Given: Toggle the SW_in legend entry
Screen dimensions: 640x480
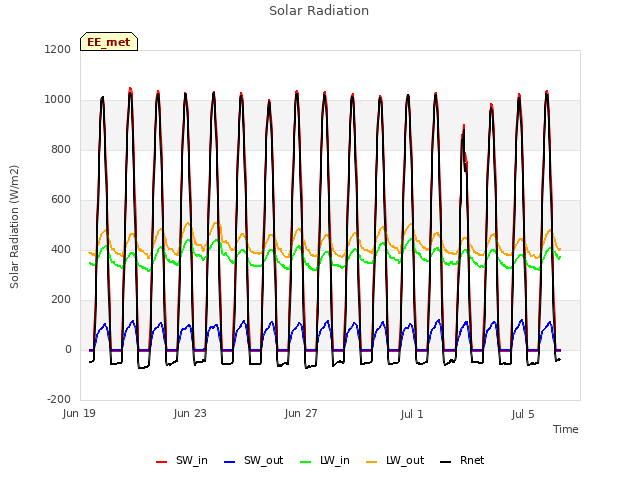Looking at the screenshot, I should pos(182,461).
